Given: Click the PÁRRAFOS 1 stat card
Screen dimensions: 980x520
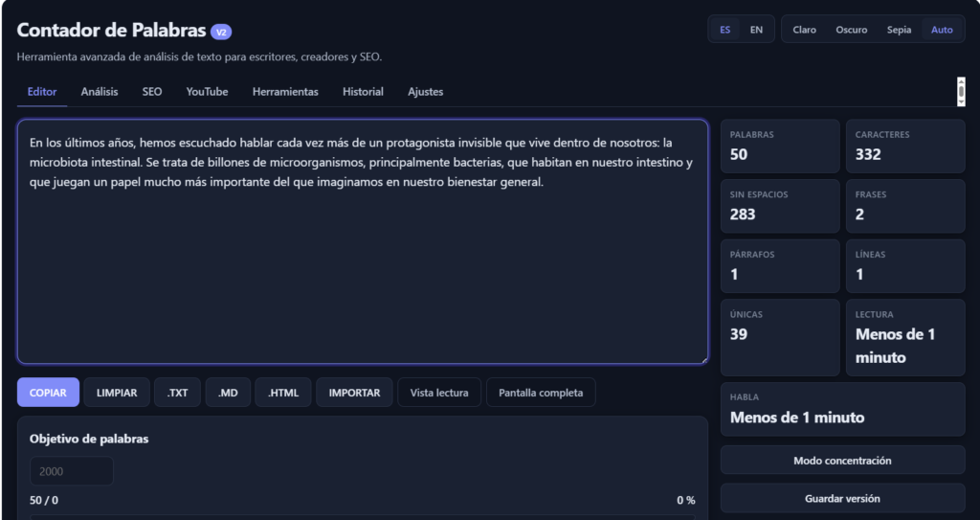Looking at the screenshot, I should pyautogui.click(x=780, y=266).
